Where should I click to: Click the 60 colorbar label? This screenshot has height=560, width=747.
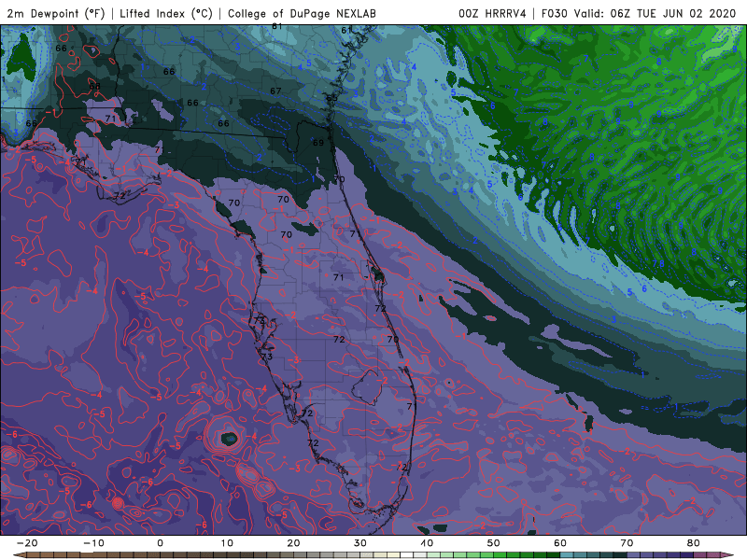pos(560,543)
